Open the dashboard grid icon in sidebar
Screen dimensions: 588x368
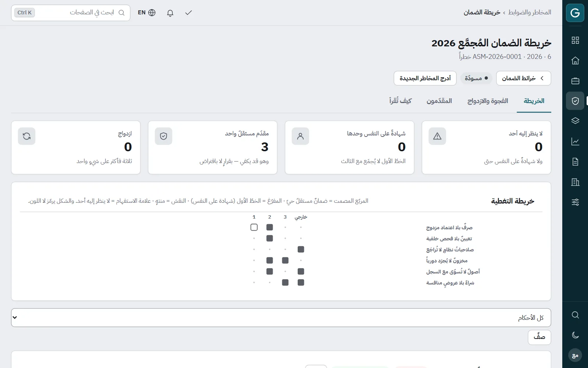click(575, 40)
